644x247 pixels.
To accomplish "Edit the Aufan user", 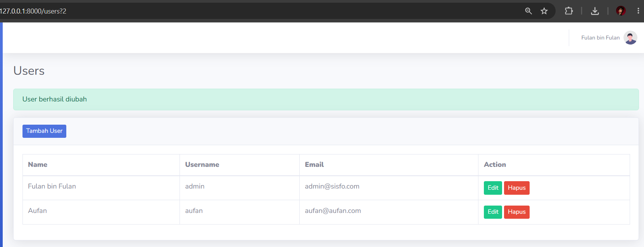I will click(x=493, y=212).
